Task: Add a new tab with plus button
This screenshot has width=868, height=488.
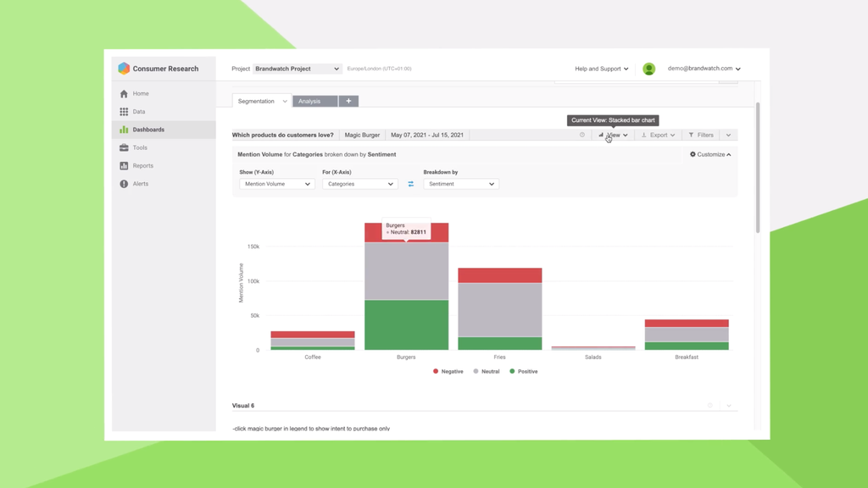Action: pyautogui.click(x=348, y=101)
